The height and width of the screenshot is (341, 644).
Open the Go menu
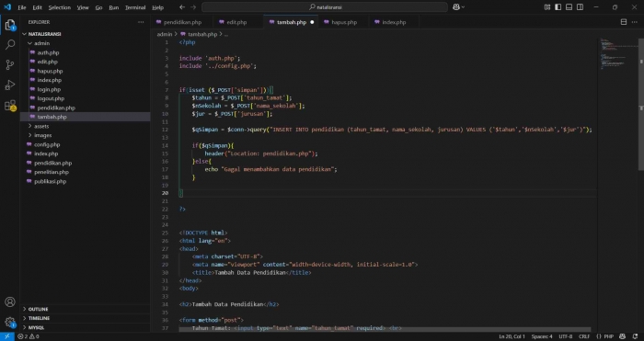point(98,7)
